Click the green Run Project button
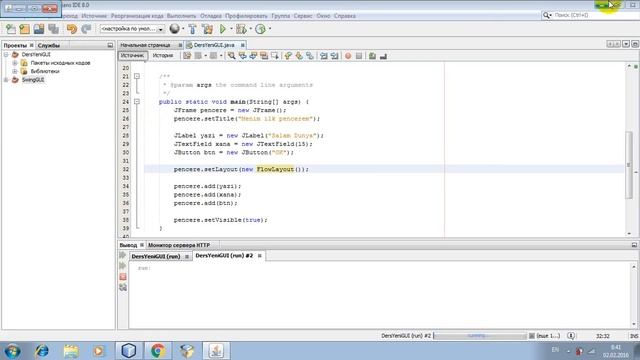 tap(222, 29)
